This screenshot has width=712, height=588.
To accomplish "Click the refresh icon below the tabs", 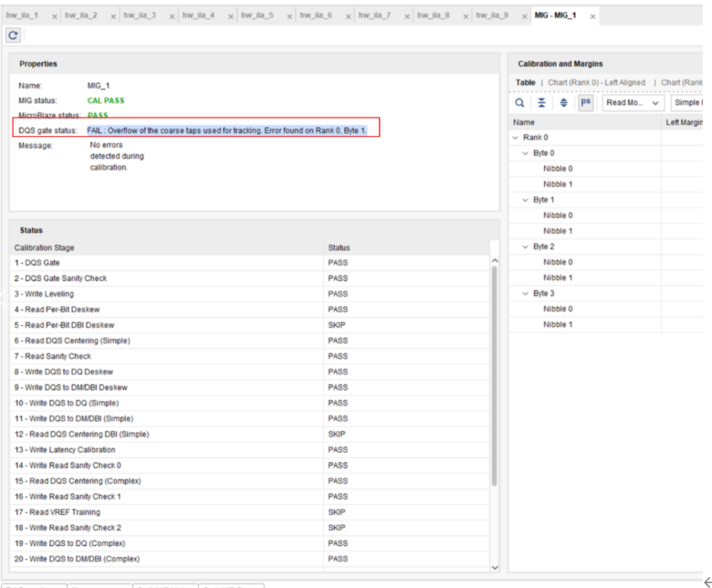I will 13,36.
